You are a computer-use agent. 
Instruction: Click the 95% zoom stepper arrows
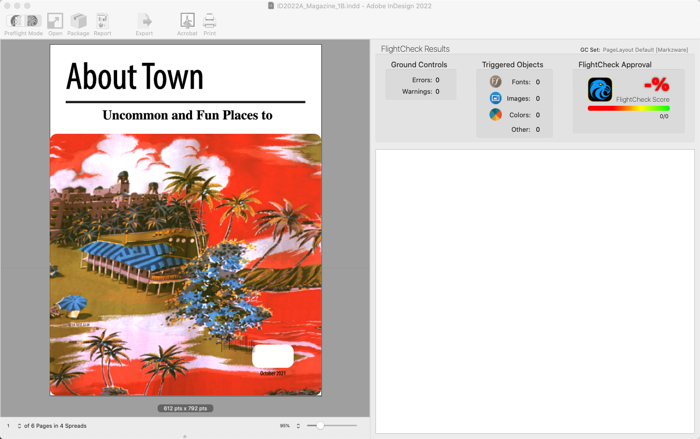pyautogui.click(x=298, y=426)
